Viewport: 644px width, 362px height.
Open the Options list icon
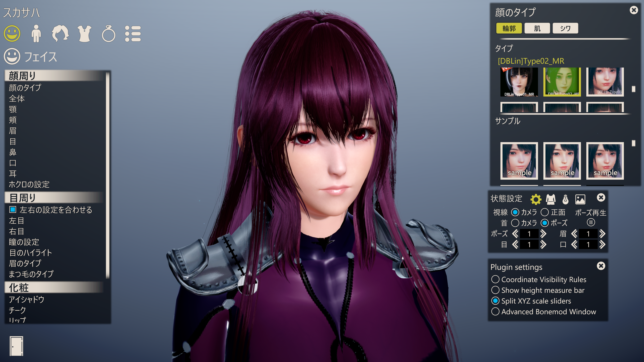[133, 34]
